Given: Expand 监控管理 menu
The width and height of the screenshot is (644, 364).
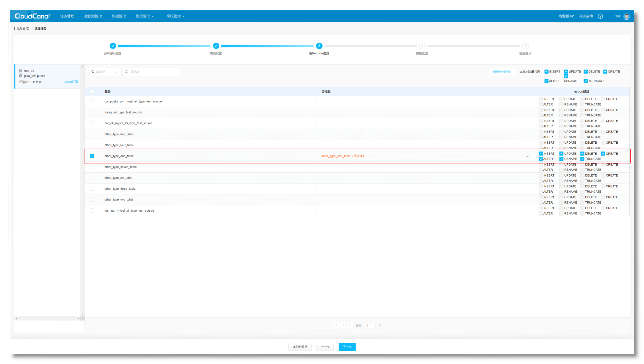Looking at the screenshot, I should (x=145, y=16).
